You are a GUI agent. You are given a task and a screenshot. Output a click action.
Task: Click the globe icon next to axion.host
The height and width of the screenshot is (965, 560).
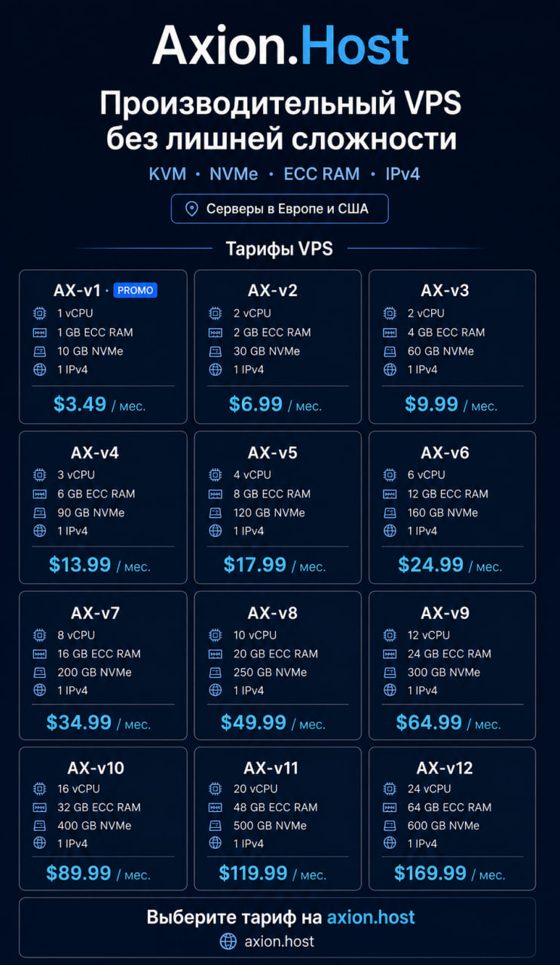coord(228,941)
